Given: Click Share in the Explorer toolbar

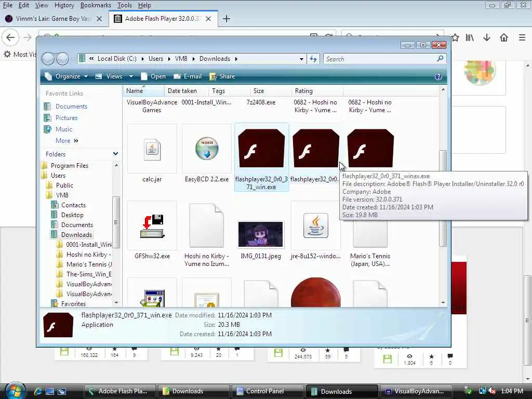Looking at the screenshot, I should (222, 77).
